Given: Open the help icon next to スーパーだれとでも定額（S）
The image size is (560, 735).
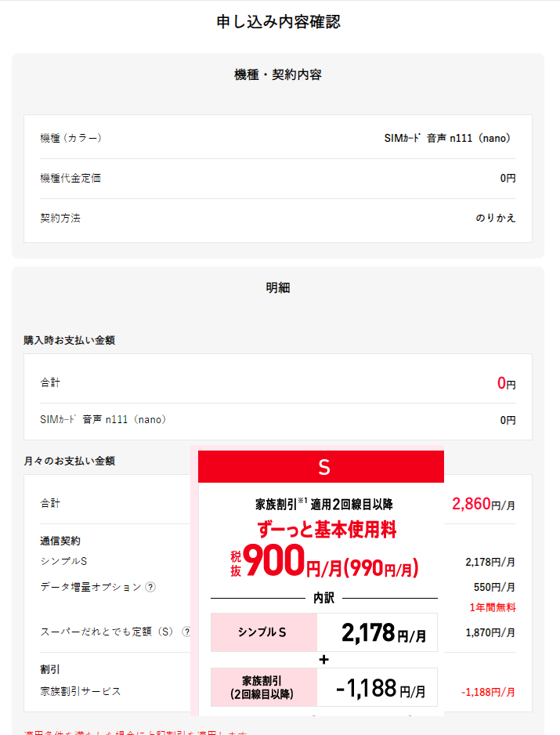Looking at the screenshot, I should [186, 632].
